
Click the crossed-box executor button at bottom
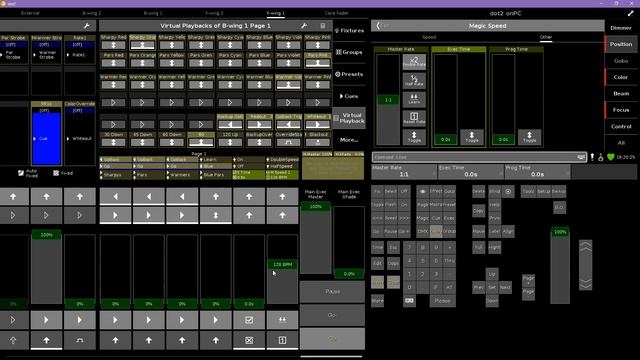(249, 340)
